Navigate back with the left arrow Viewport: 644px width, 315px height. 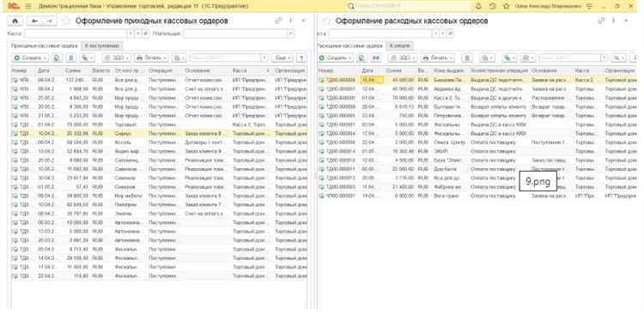coord(34,21)
